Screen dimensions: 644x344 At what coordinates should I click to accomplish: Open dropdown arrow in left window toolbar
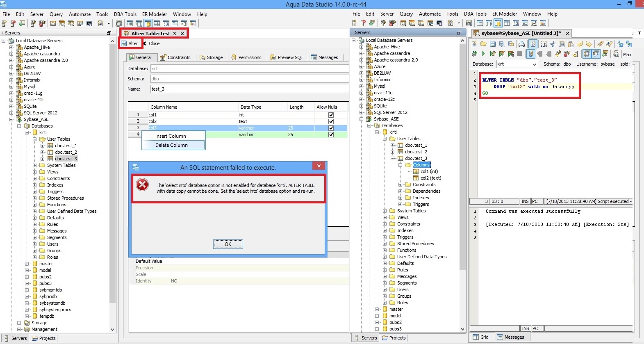[109, 24]
